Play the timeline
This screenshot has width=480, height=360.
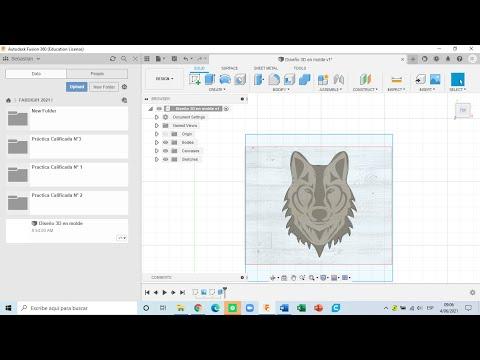(x=164, y=292)
